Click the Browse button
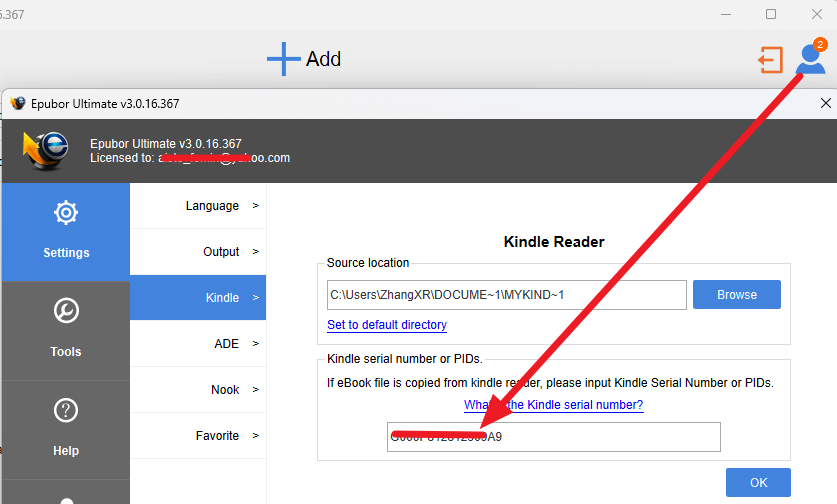Viewport: 837px width, 504px height. pos(737,295)
